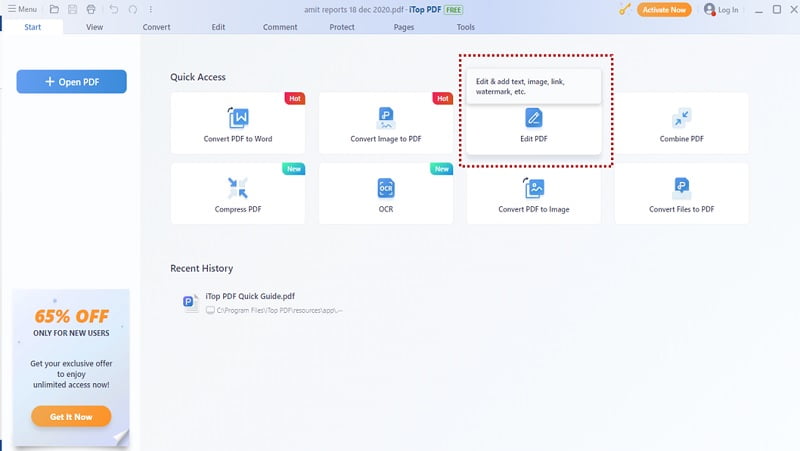Click the Log In user avatar
Image resolution: width=800 pixels, height=451 pixels.
(709, 9)
